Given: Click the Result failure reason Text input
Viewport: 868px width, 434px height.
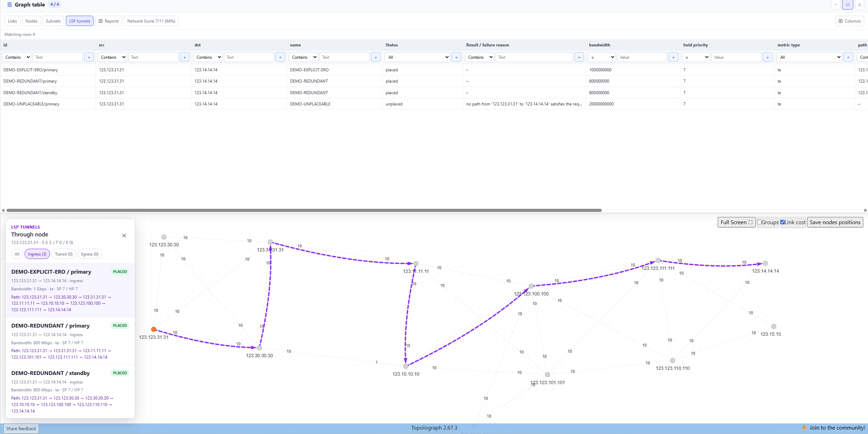Looking at the screenshot, I should pyautogui.click(x=534, y=57).
